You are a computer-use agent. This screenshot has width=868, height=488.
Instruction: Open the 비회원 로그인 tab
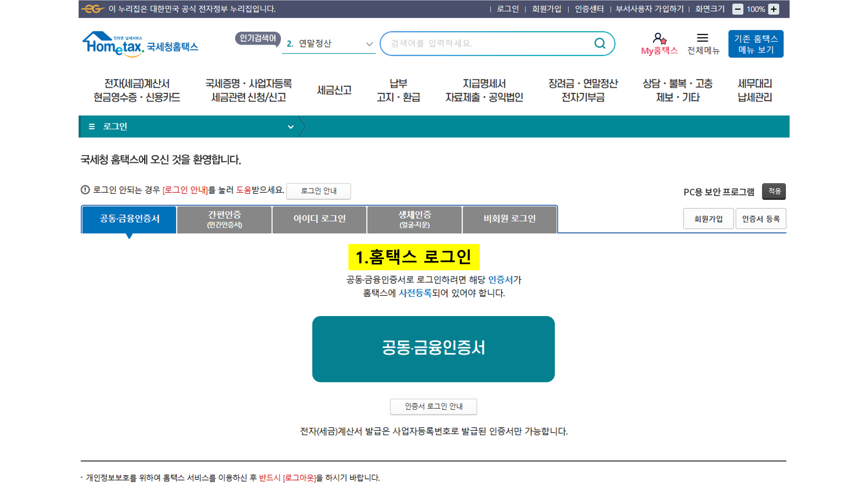click(510, 219)
